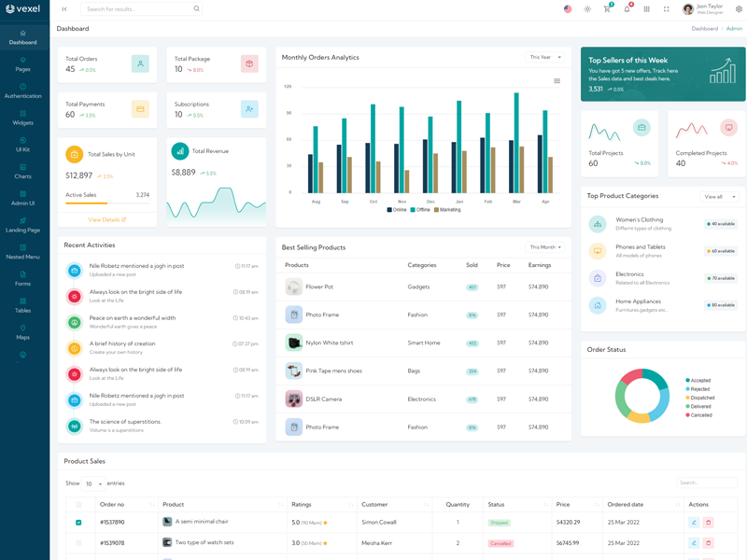Enter fullscreen mode from header

(667, 9)
